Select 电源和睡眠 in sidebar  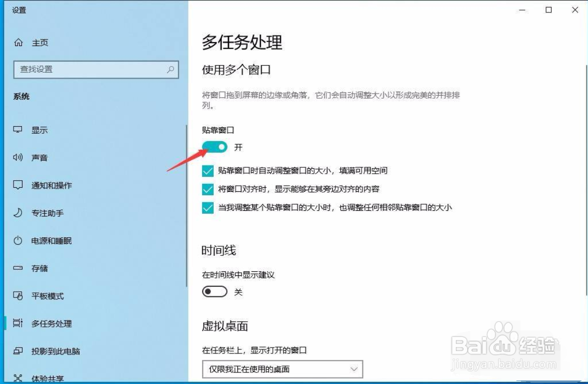pos(52,241)
